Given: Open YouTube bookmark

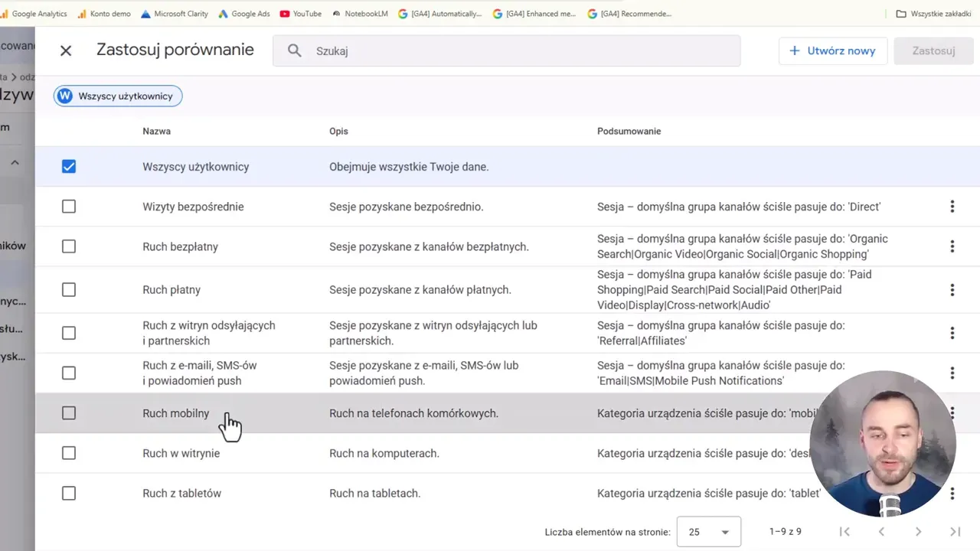Looking at the screenshot, I should (x=301, y=14).
